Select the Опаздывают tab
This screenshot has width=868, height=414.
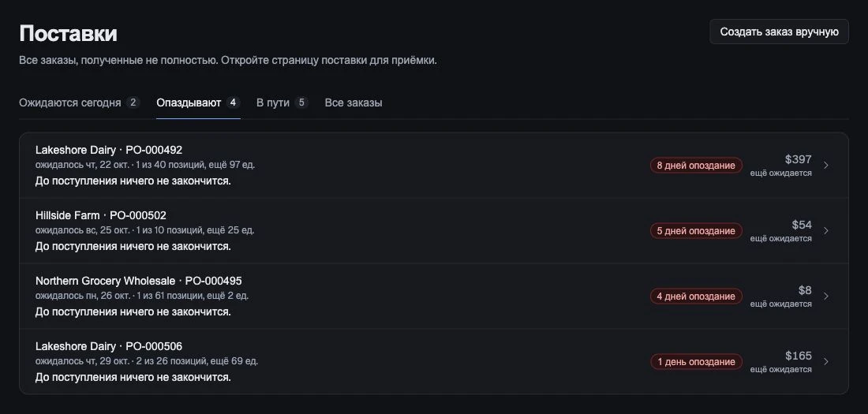[198, 103]
